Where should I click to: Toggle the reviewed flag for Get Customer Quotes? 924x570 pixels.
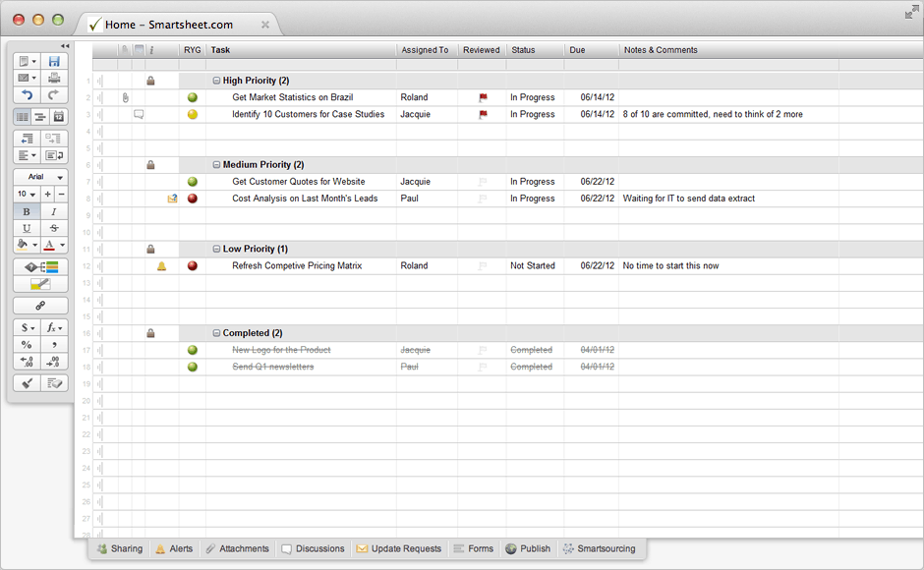point(482,182)
